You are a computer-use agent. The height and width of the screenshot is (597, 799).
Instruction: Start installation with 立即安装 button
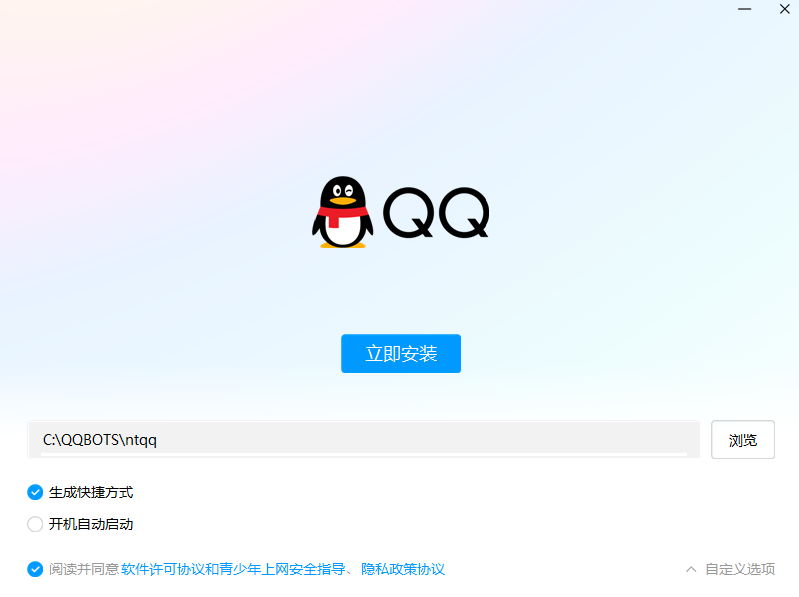click(x=401, y=354)
